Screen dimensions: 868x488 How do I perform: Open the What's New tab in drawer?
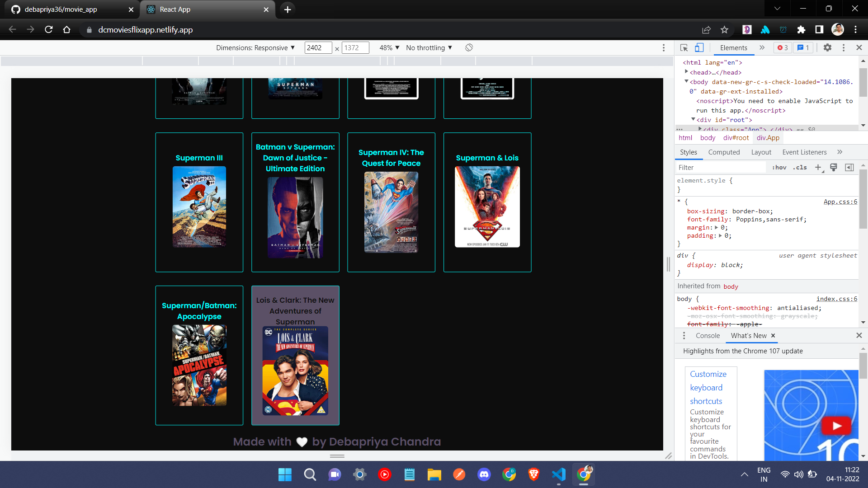pos(748,335)
